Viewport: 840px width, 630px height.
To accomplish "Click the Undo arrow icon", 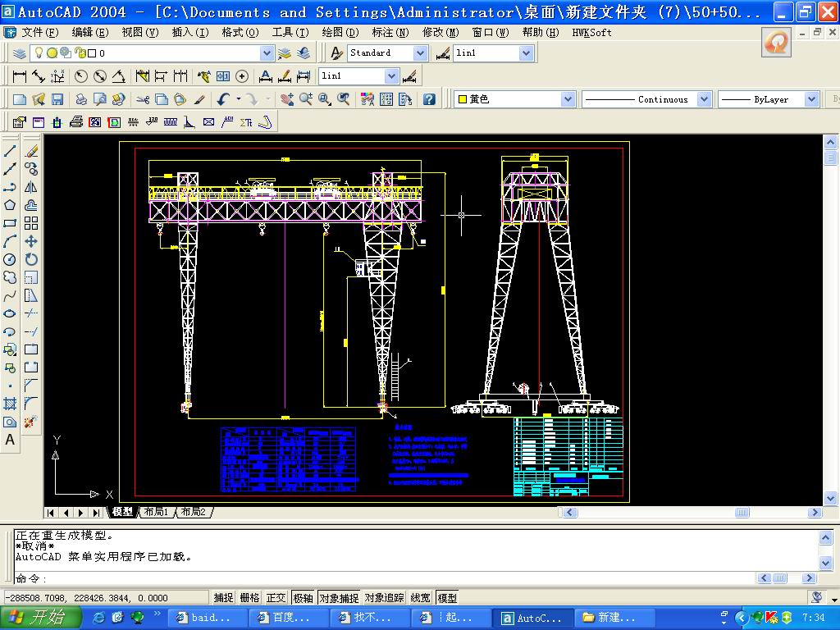I will pyautogui.click(x=223, y=99).
